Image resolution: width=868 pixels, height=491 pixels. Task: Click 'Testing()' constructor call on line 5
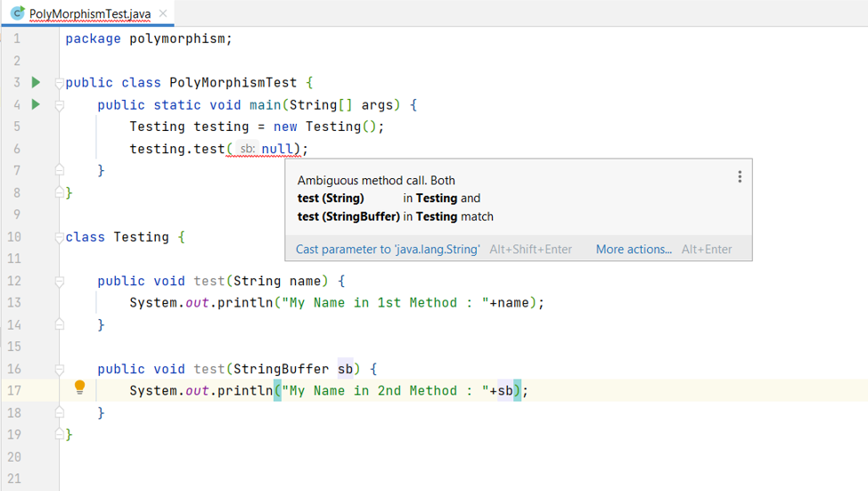pos(341,127)
